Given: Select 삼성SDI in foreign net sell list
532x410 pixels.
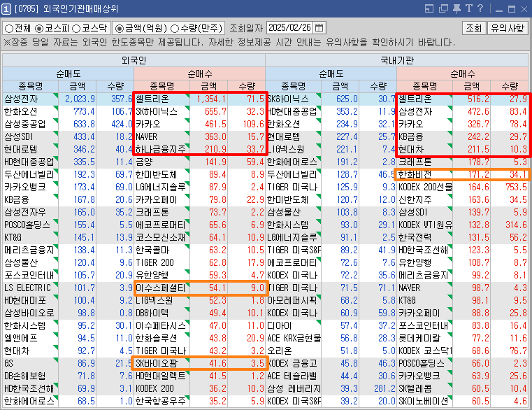Looking at the screenshot, I should pyautogui.click(x=19, y=136).
